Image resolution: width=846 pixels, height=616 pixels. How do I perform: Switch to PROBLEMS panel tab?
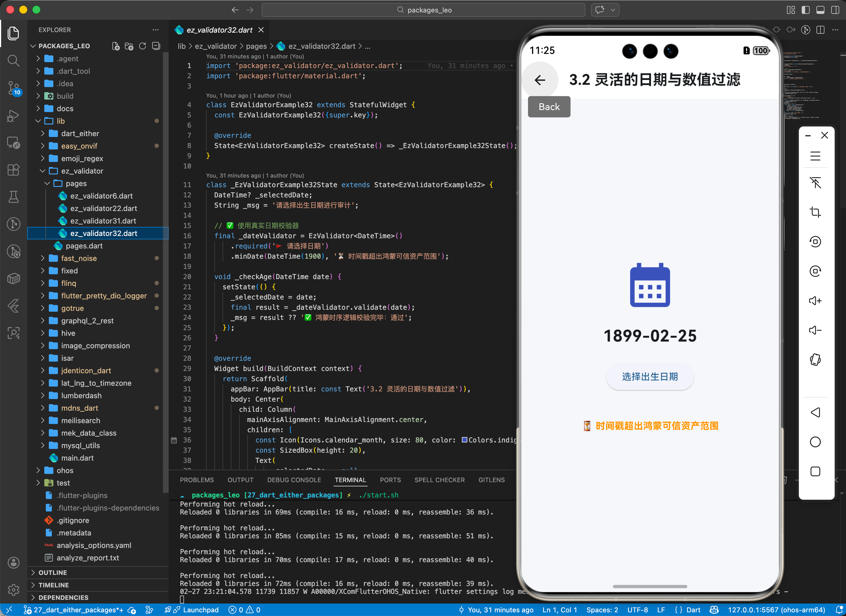coord(197,480)
